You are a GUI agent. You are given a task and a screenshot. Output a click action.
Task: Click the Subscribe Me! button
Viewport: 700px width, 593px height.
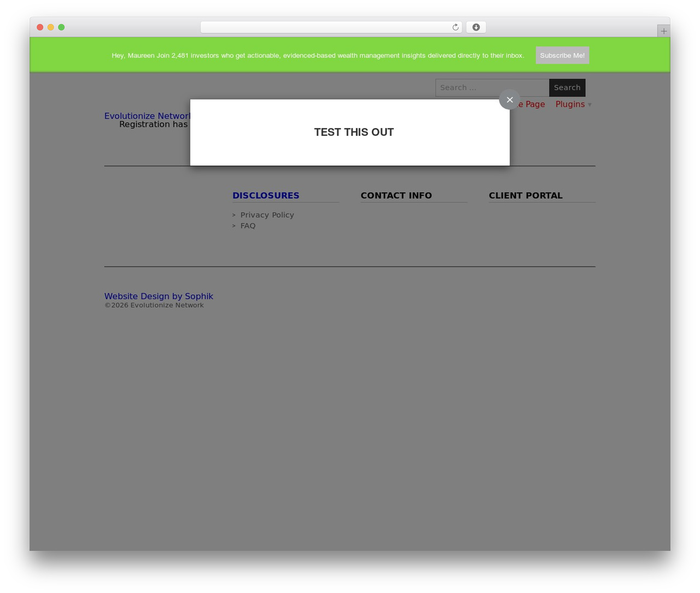coord(562,55)
